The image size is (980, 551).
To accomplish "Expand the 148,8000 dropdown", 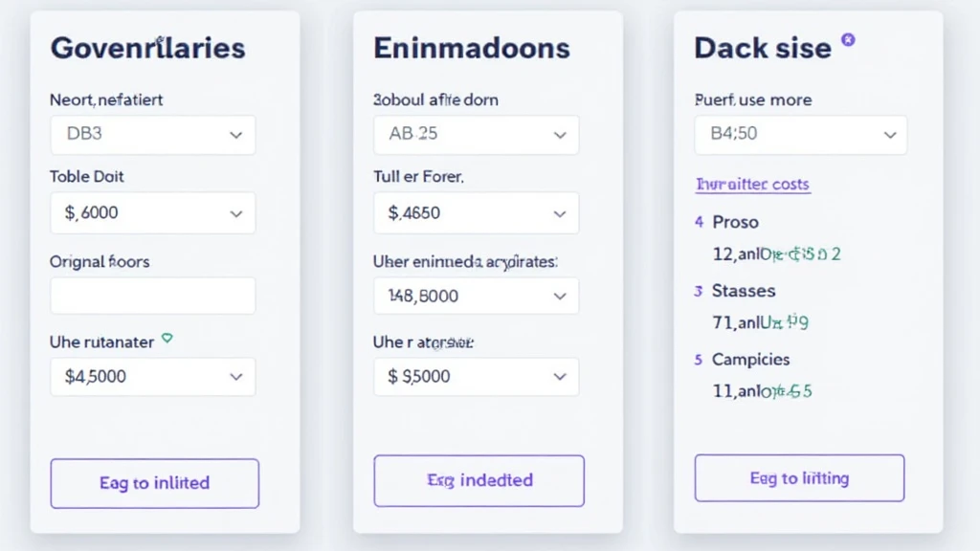I will [477, 296].
